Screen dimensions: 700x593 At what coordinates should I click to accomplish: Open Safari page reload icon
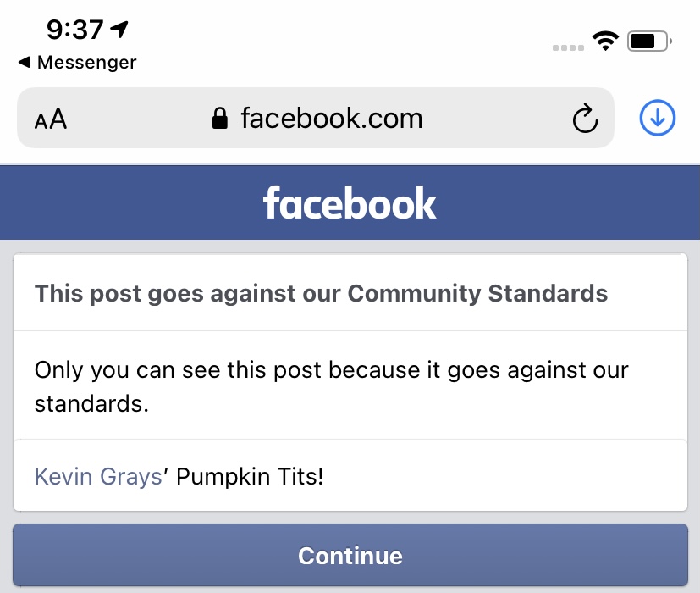[586, 118]
